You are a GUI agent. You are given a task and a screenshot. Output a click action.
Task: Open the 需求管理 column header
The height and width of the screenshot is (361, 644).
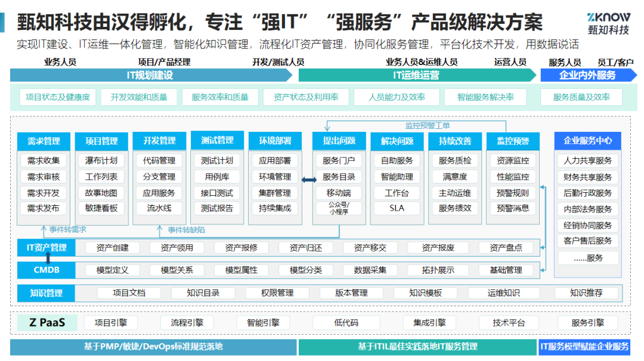[44, 141]
